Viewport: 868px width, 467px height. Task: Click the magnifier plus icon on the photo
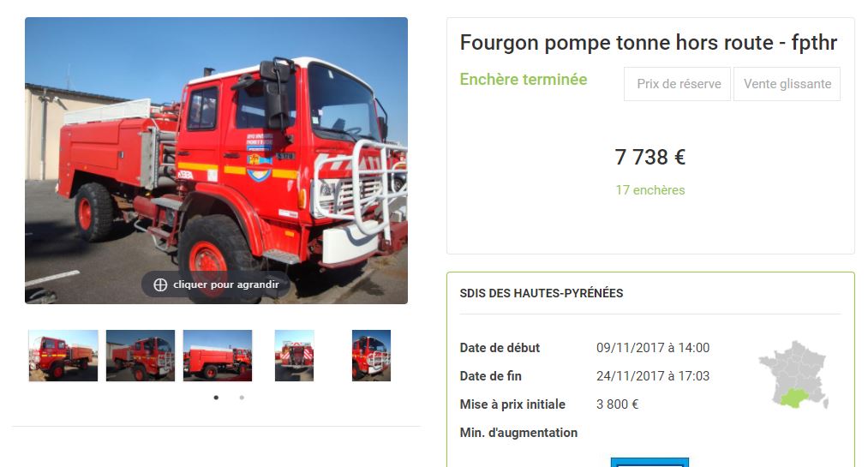pos(160,284)
